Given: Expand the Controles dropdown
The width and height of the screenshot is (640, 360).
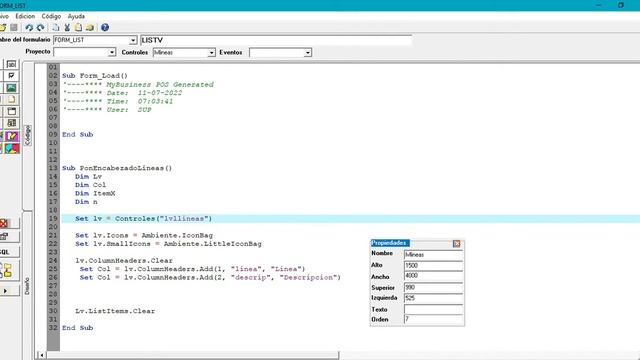Looking at the screenshot, I should 211,53.
